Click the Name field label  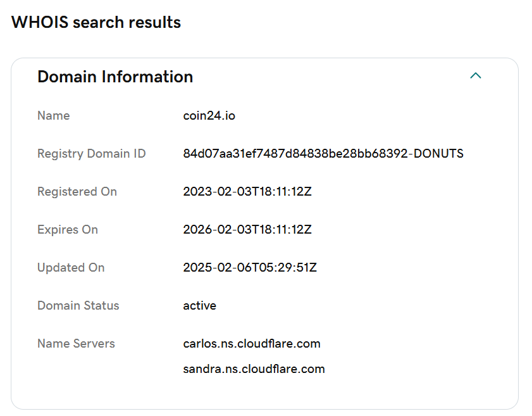pos(54,116)
